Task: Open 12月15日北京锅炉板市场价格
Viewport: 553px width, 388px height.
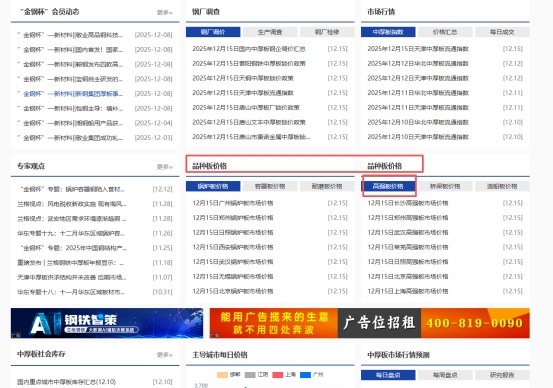Action: point(233,291)
